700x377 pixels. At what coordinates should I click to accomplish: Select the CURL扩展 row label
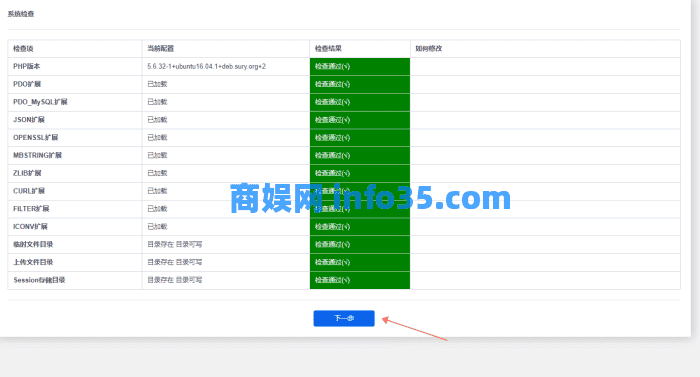tap(29, 191)
